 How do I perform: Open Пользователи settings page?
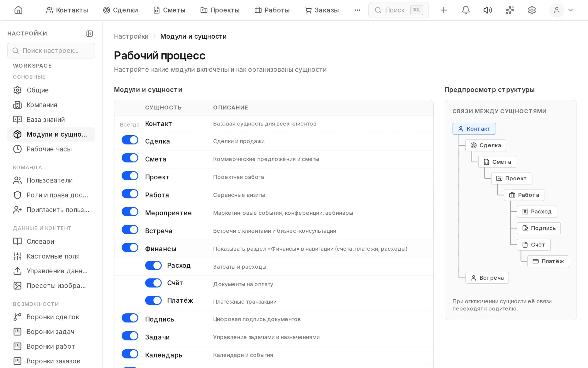point(51,180)
